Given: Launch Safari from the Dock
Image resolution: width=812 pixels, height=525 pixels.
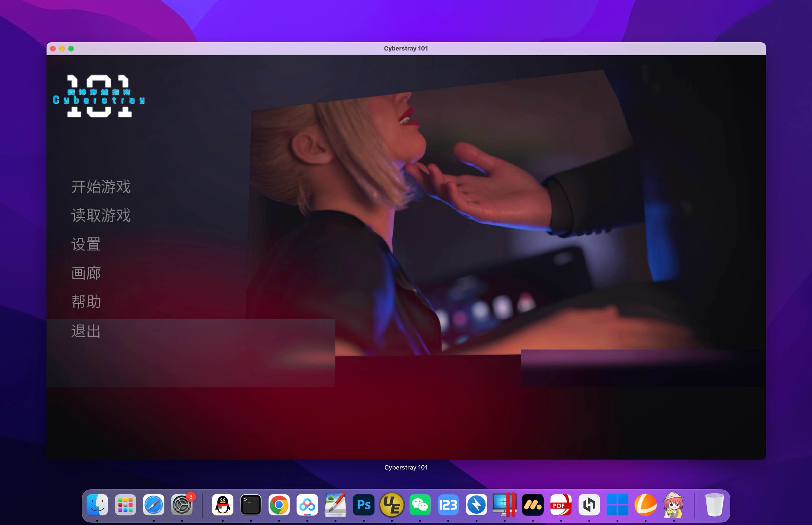Looking at the screenshot, I should [x=153, y=504].
